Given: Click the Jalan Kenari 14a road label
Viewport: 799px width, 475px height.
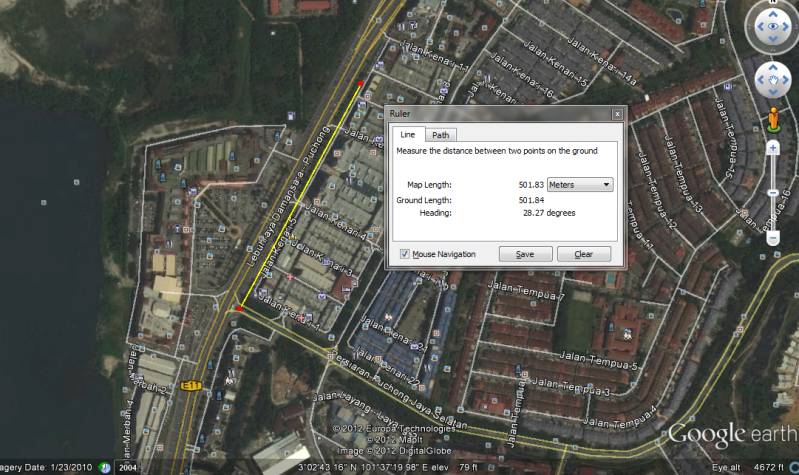Looking at the screenshot, I should (x=602, y=61).
